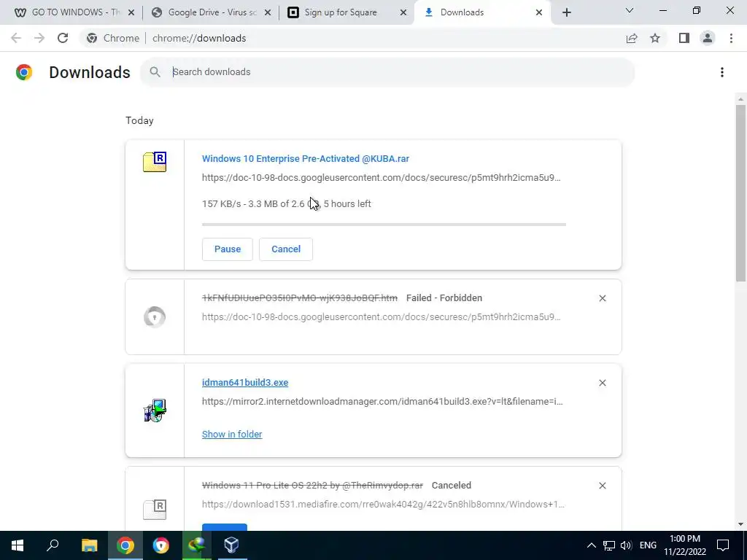This screenshot has height=560, width=747.
Task: Show hidden system tray icons
Action: [x=591, y=545]
